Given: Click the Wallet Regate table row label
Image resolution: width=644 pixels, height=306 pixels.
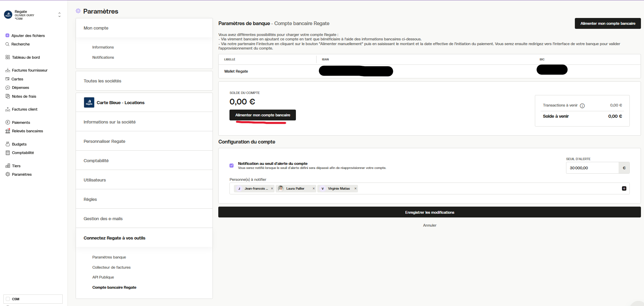Looking at the screenshot, I should (236, 71).
